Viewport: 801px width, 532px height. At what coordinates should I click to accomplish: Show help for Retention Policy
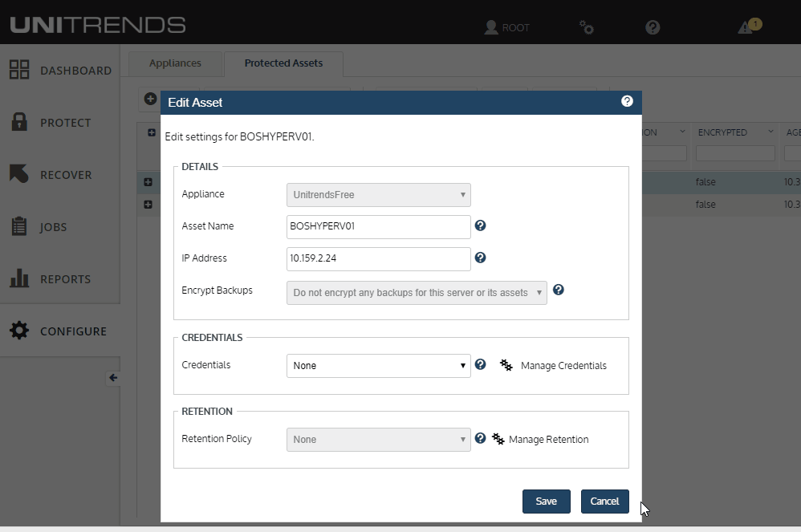[480, 438]
